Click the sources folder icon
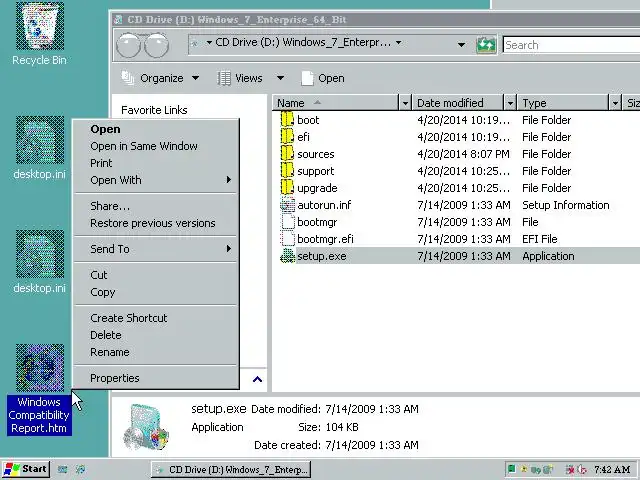This screenshot has width=640, height=480. [x=287, y=154]
